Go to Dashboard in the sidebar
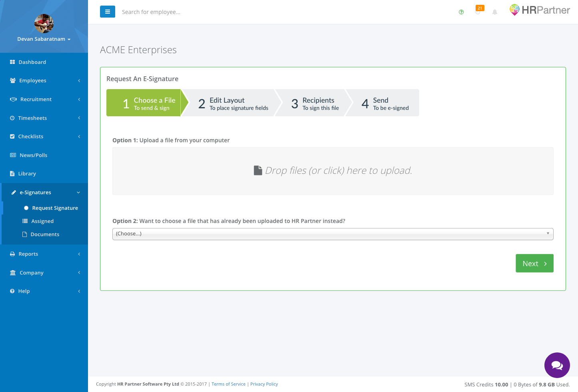This screenshot has height=392, width=578. [44, 62]
